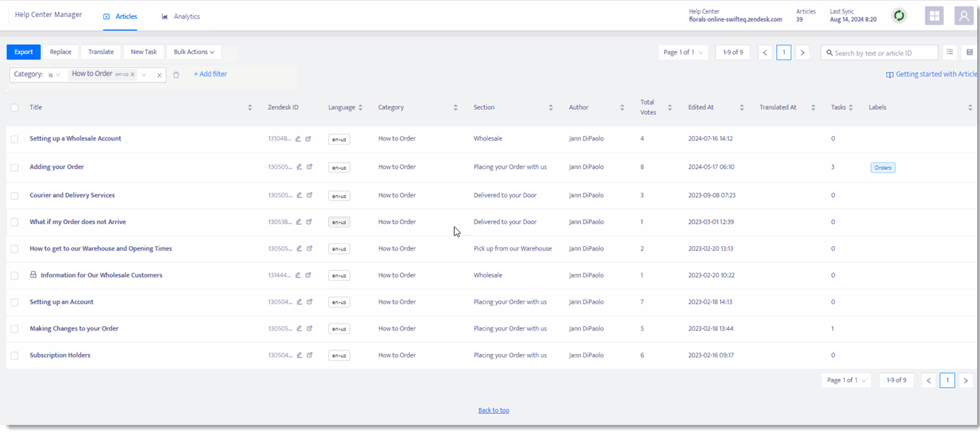Click the green sync refresh icon
The width and height of the screenshot is (980, 432).
pyautogui.click(x=899, y=16)
